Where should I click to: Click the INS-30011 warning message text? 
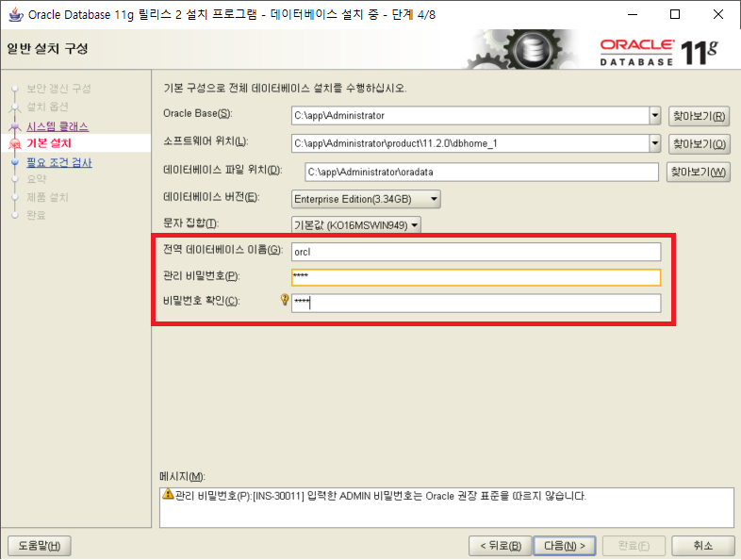click(381, 496)
